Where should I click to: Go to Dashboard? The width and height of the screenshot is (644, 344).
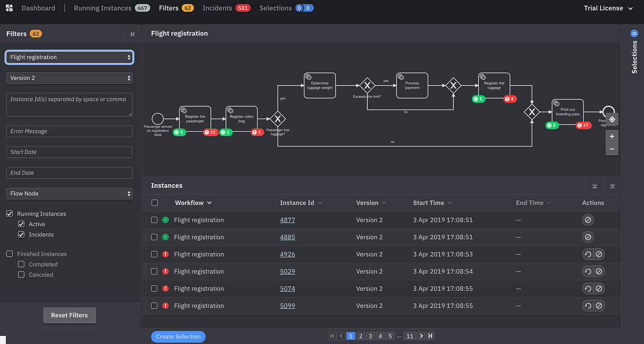(x=38, y=8)
